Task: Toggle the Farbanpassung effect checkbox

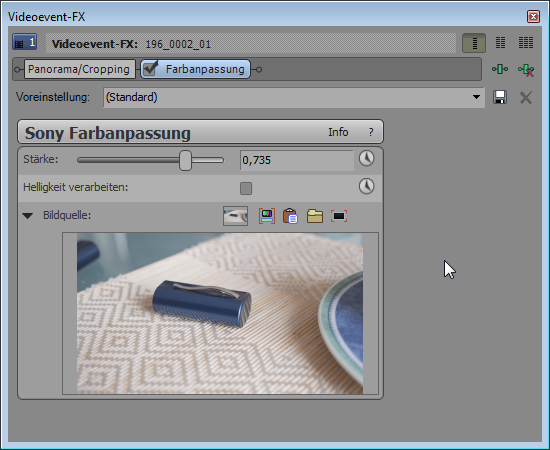Action: coord(151,69)
